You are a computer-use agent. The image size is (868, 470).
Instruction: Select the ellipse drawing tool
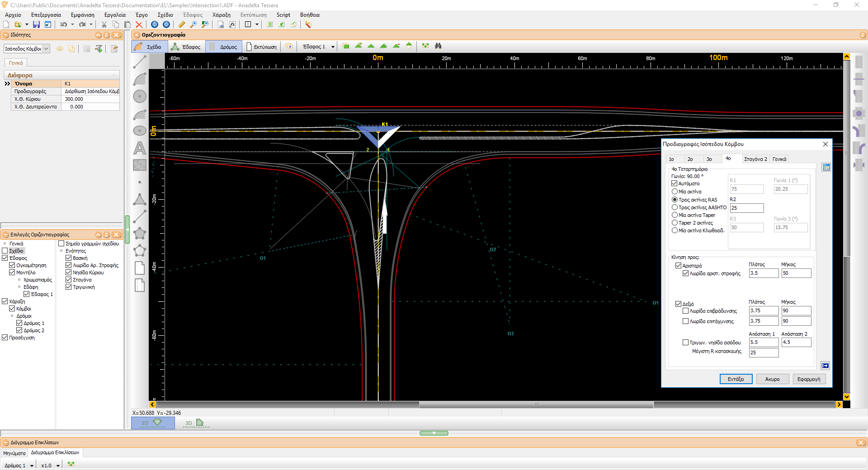tap(140, 131)
